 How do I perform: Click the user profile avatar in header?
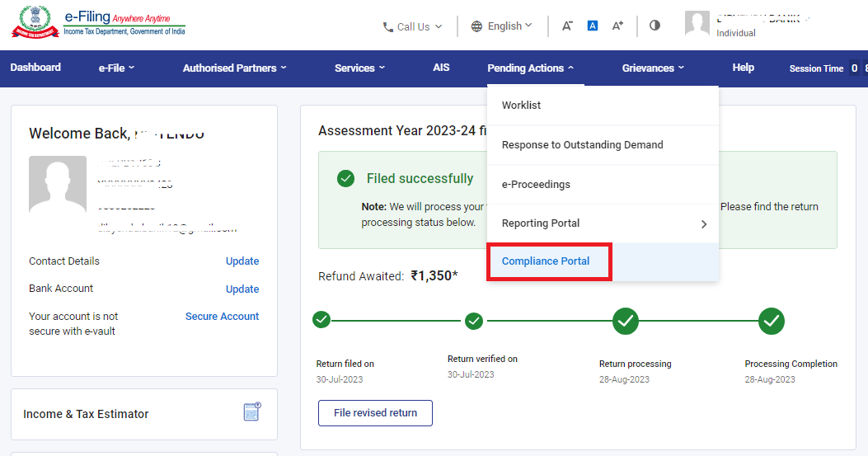pos(697,24)
